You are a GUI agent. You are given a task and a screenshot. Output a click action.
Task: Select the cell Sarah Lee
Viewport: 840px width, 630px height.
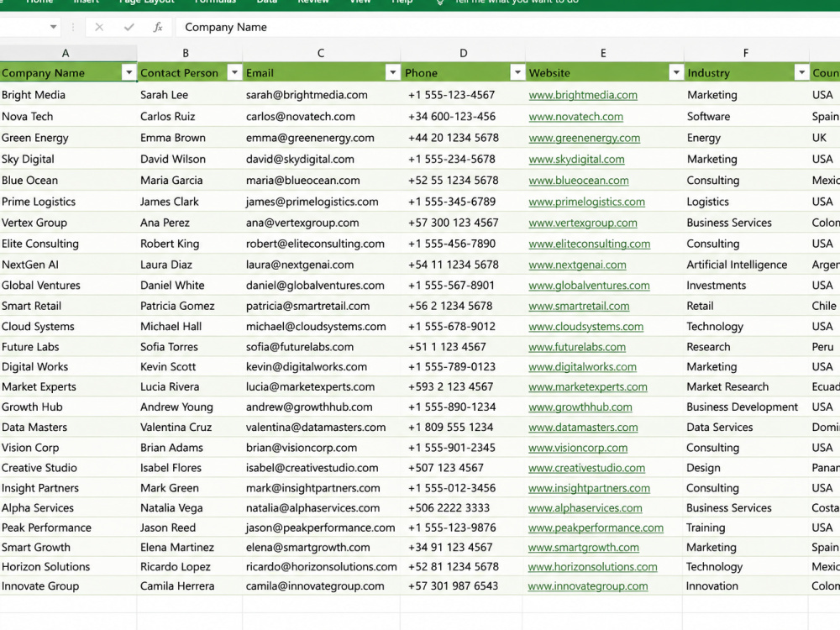click(x=190, y=95)
